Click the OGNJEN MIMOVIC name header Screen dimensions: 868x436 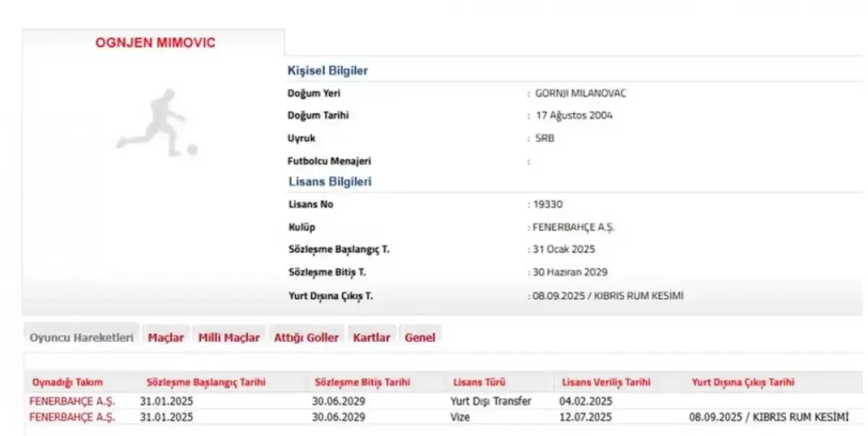point(155,43)
